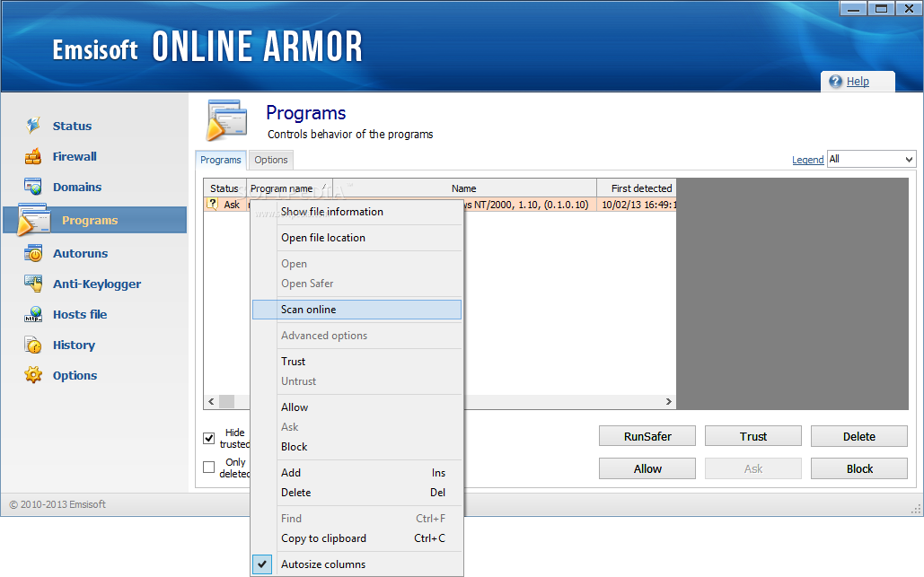Open Hosts file in the sidebar
The width and height of the screenshot is (924, 577).
tap(80, 314)
